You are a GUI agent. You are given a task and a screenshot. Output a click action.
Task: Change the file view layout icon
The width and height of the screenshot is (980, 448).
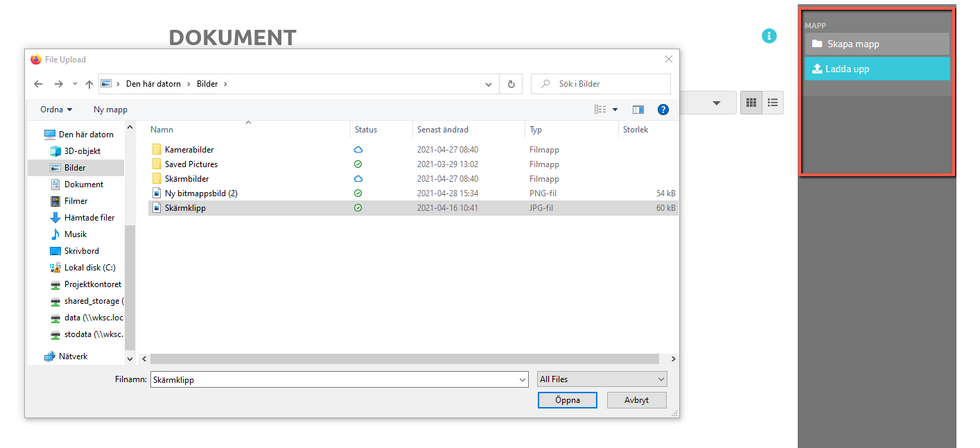pos(600,110)
